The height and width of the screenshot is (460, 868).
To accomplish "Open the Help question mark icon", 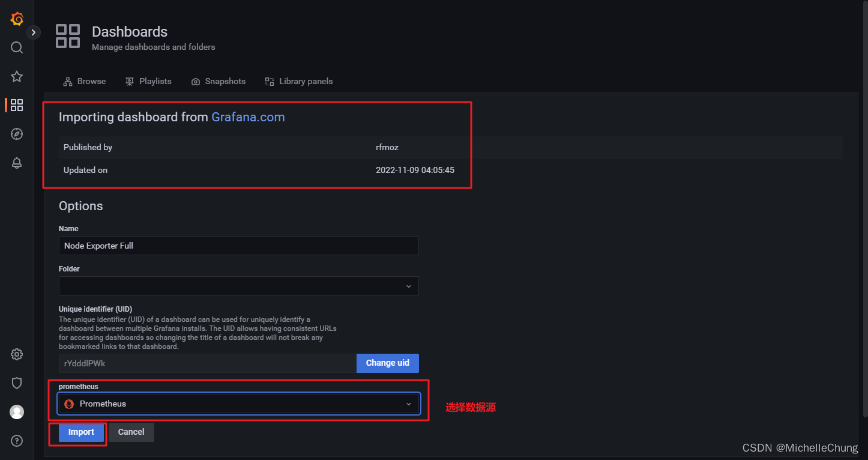I will coord(17,441).
